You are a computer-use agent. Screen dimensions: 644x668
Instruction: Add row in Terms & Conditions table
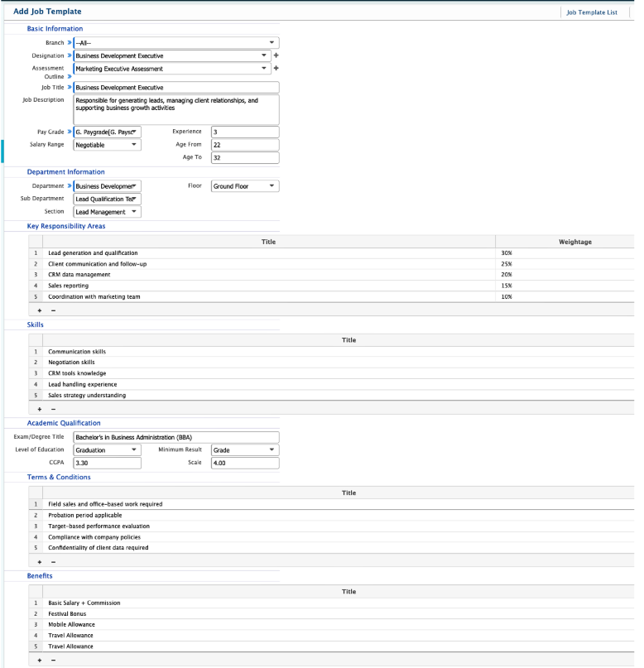point(39,561)
